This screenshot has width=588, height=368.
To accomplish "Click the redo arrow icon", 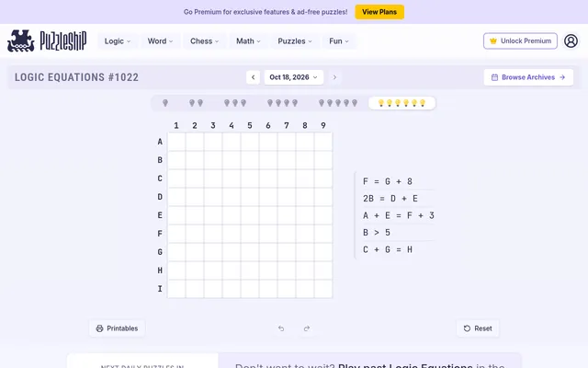I will [307, 328].
